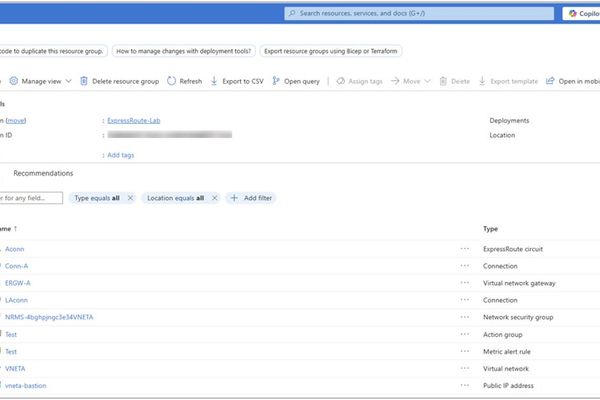The width and height of the screenshot is (600, 400).
Task: Click the Virtual network gateway type cell
Action: coord(519,283)
